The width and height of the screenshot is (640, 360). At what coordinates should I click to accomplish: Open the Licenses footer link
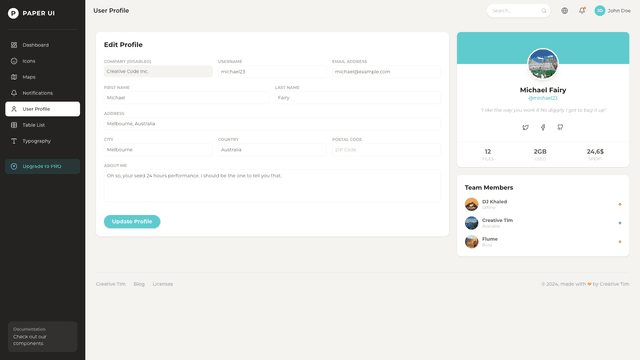tap(163, 284)
